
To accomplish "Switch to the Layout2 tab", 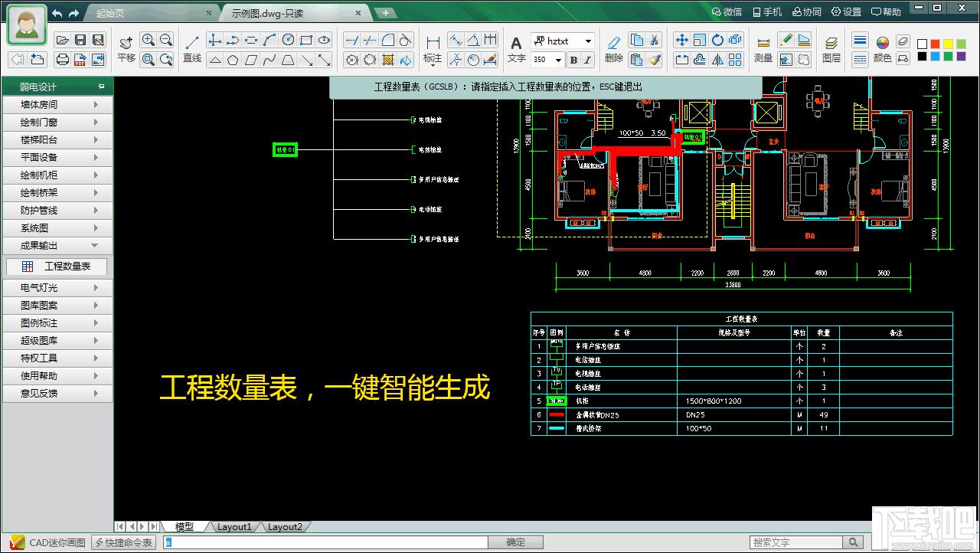I will pyautogui.click(x=285, y=527).
